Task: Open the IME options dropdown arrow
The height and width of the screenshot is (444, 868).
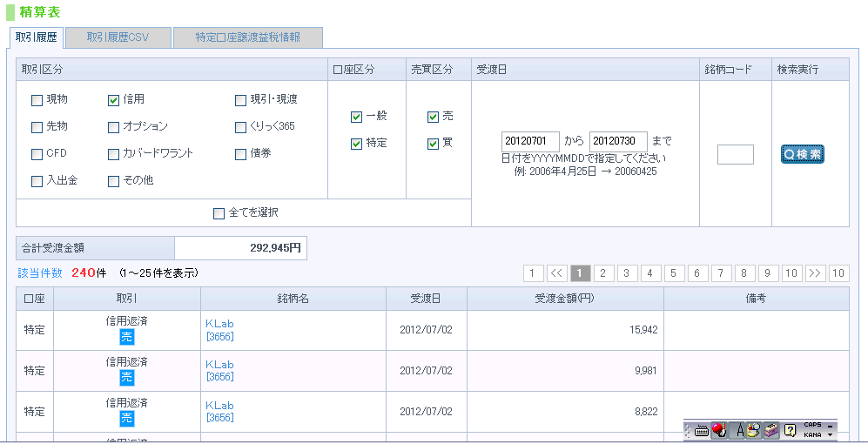Action: pos(830,434)
